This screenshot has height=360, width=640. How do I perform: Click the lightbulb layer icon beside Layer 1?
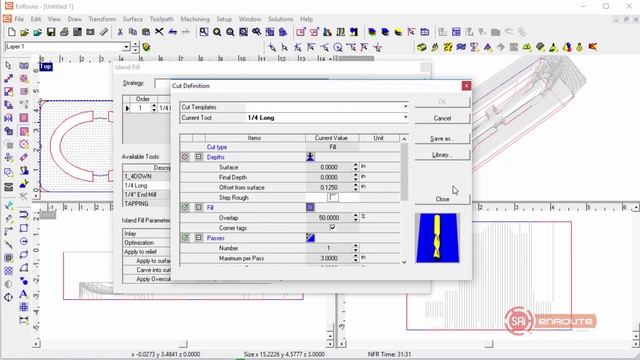(146, 47)
